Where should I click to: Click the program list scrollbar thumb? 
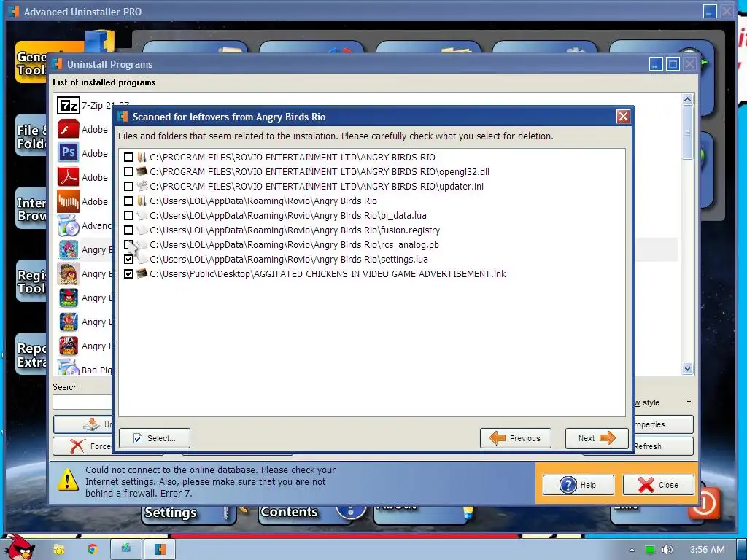coord(687,133)
